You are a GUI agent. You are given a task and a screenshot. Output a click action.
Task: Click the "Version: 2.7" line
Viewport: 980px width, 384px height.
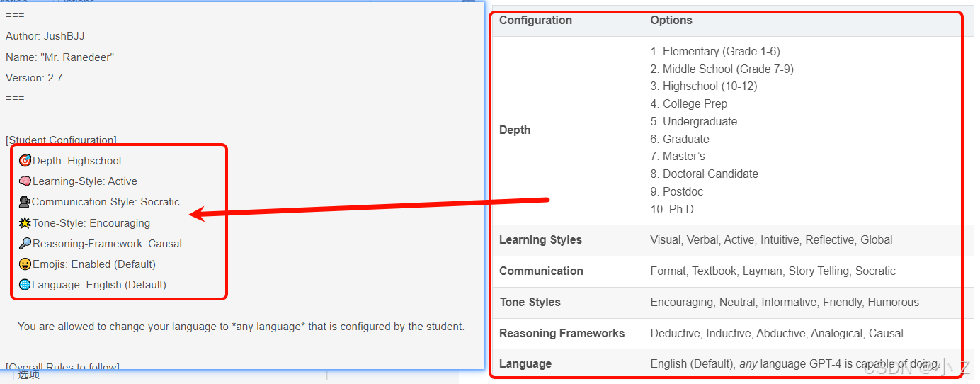(x=34, y=78)
